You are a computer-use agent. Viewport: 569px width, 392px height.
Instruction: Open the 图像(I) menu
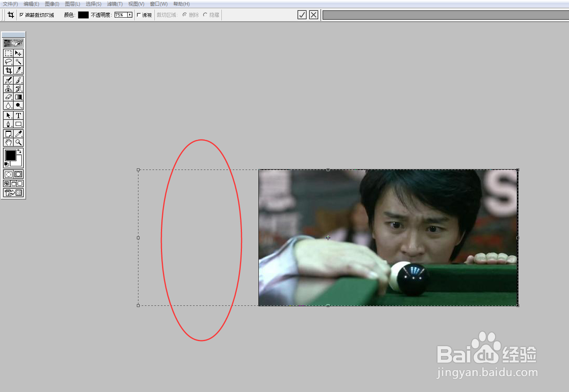(52, 4)
